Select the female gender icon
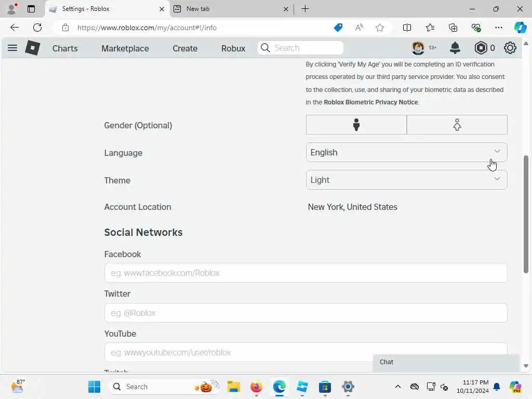This screenshot has height=399, width=532. pyautogui.click(x=457, y=125)
